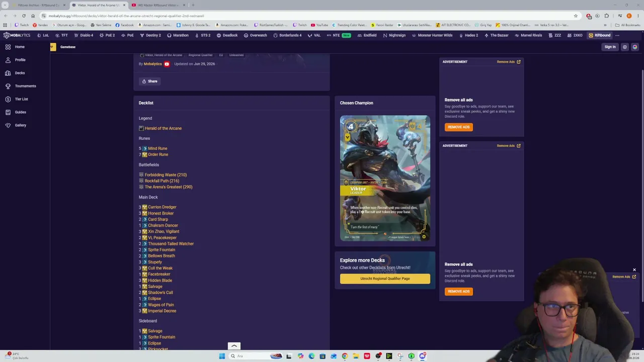Open the Profile sidebar icon
The image size is (644, 362).
[8, 60]
